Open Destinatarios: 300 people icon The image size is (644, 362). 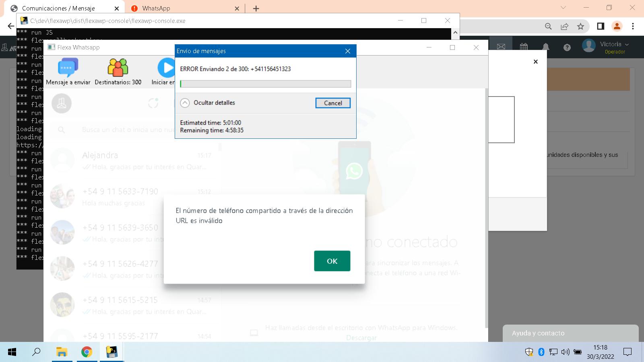coord(118,67)
